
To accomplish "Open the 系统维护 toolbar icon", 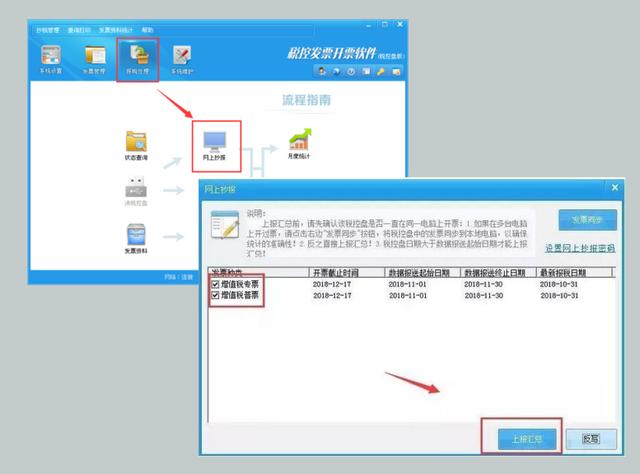I will [182, 59].
